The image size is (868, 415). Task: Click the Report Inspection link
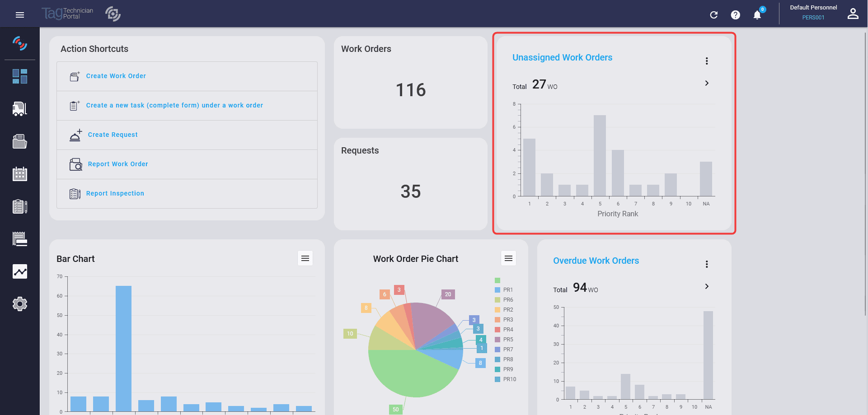tap(115, 193)
